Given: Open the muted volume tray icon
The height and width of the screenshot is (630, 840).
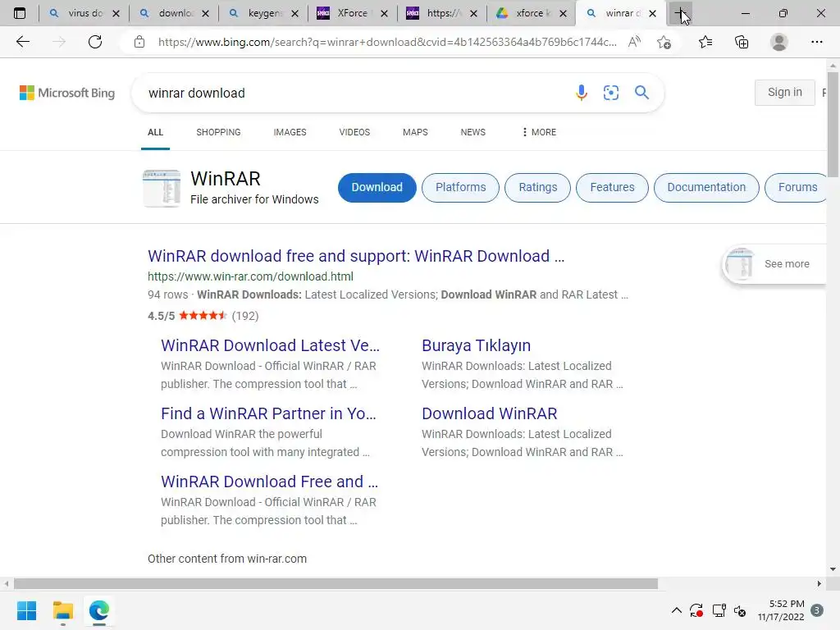Looking at the screenshot, I should point(740,610).
